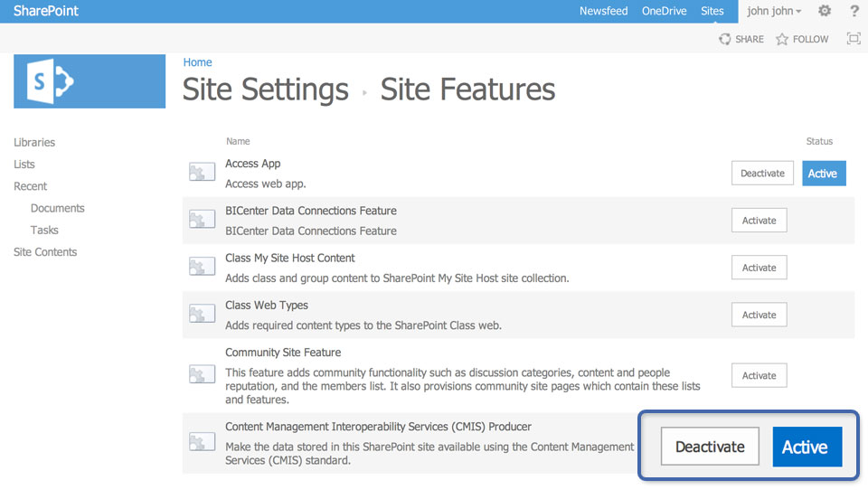Open Documents under Recent

[58, 208]
